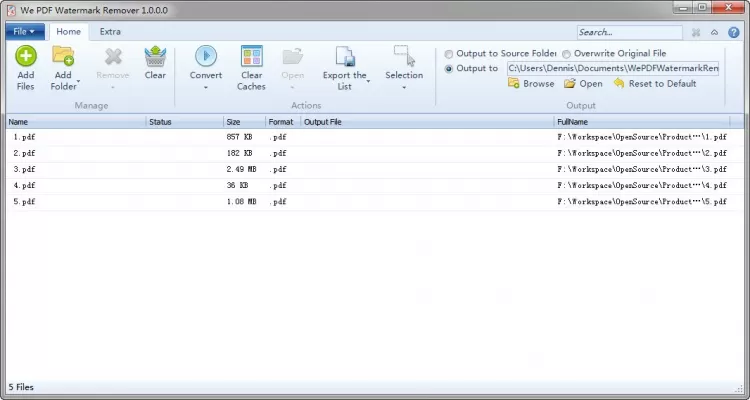This screenshot has height=400, width=750.
Task: Select the Output to custom path option
Action: pyautogui.click(x=449, y=68)
